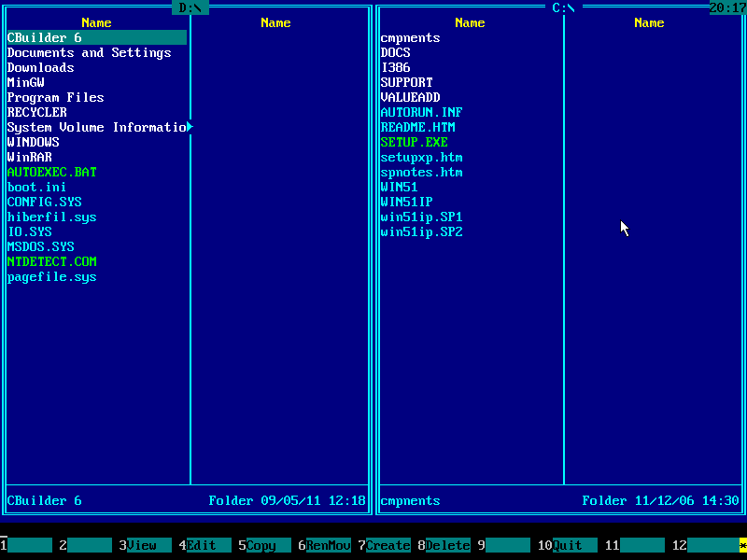The image size is (747, 560).
Task: Highlight the spnotes.htm file
Action: [x=422, y=172]
